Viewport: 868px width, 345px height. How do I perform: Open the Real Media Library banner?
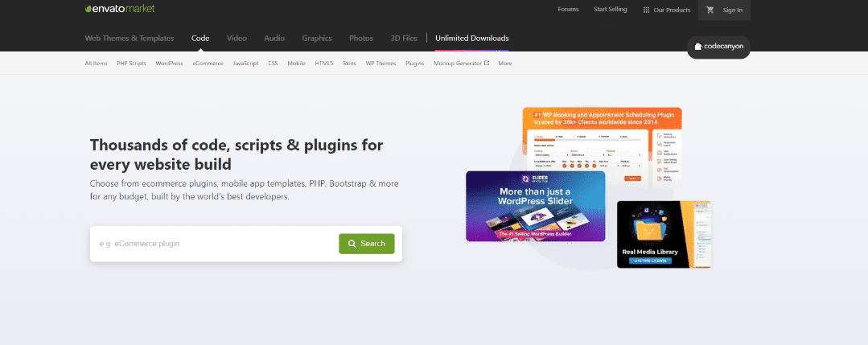pos(664,235)
